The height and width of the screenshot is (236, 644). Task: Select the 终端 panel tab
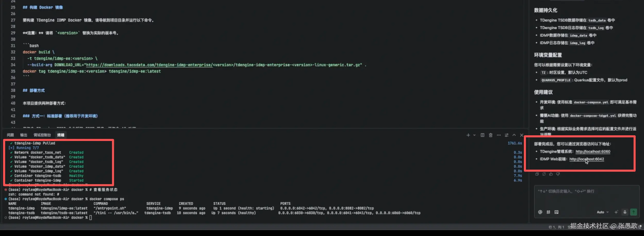(61, 135)
